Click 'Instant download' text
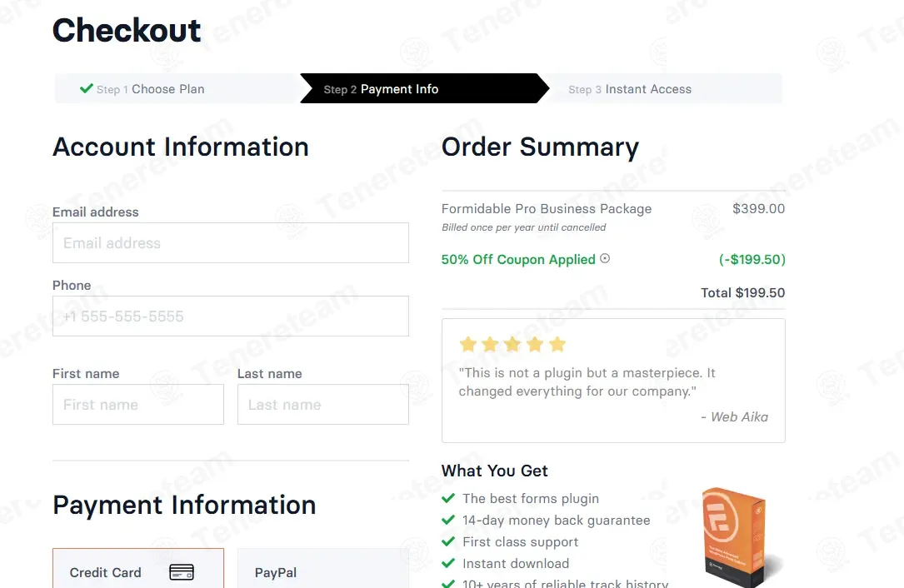Viewport: 904px width, 588px height. pos(516,563)
